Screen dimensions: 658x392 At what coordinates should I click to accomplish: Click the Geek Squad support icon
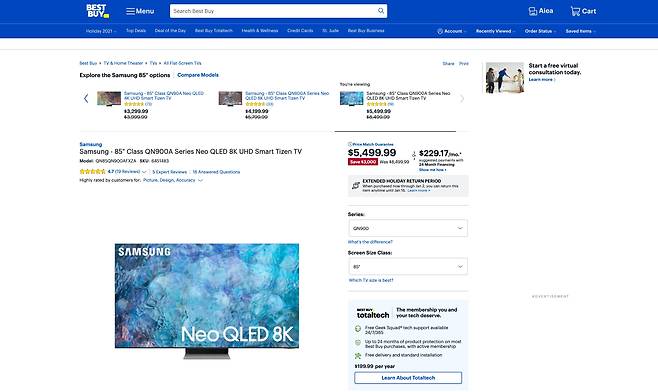(358, 329)
